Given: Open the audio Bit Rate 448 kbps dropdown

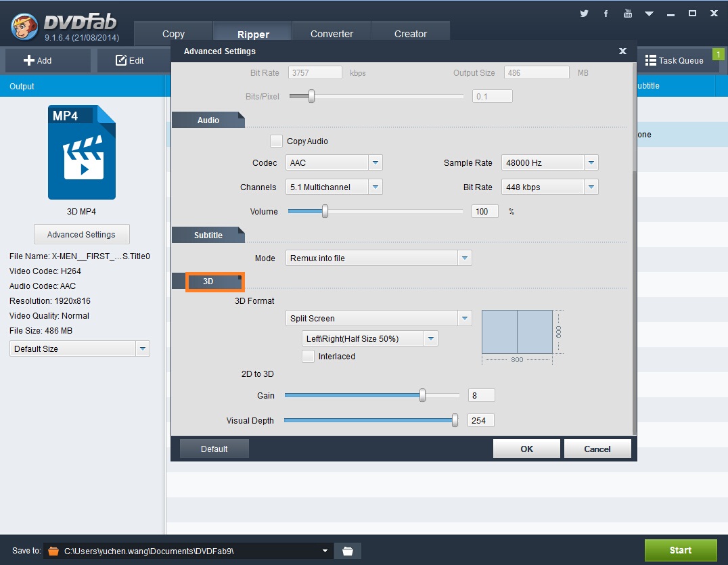Looking at the screenshot, I should pyautogui.click(x=549, y=187).
